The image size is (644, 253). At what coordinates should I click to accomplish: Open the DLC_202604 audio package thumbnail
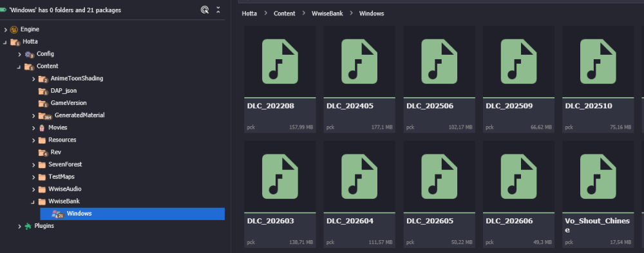(x=359, y=177)
